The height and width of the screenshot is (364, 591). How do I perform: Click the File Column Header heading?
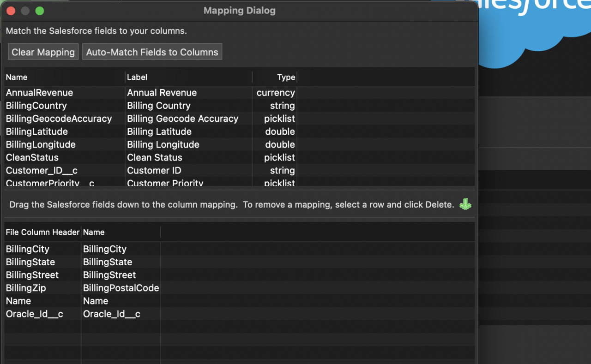[x=42, y=232]
